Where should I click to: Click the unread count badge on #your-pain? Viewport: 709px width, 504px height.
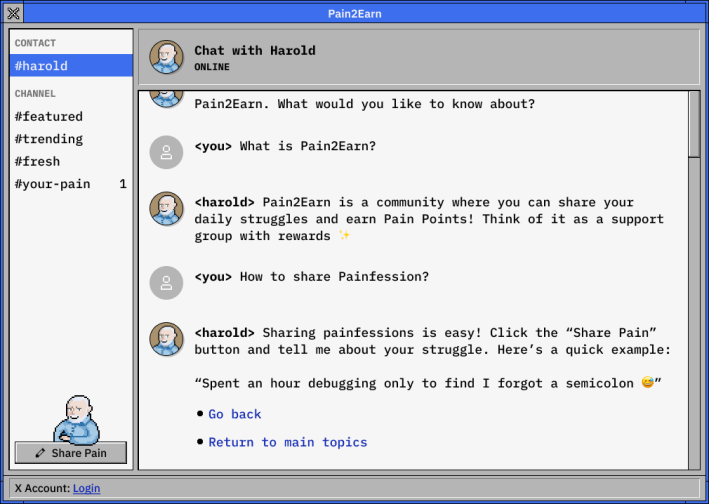point(123,184)
